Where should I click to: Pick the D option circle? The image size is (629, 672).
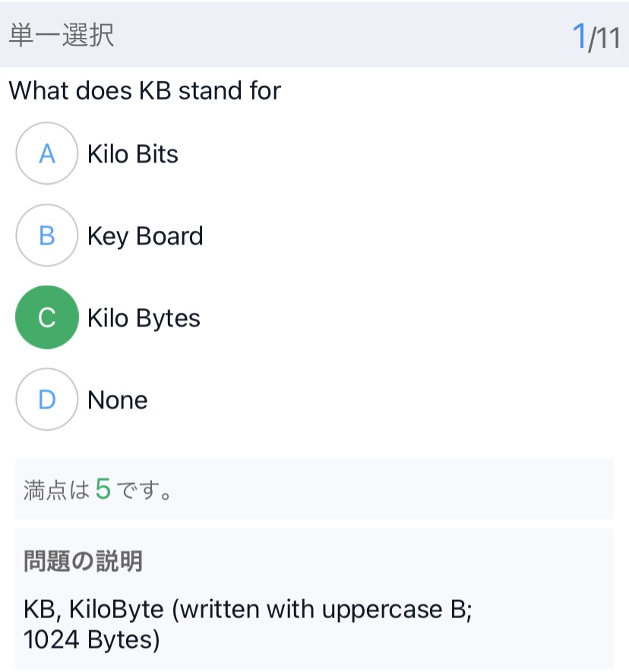(x=47, y=399)
